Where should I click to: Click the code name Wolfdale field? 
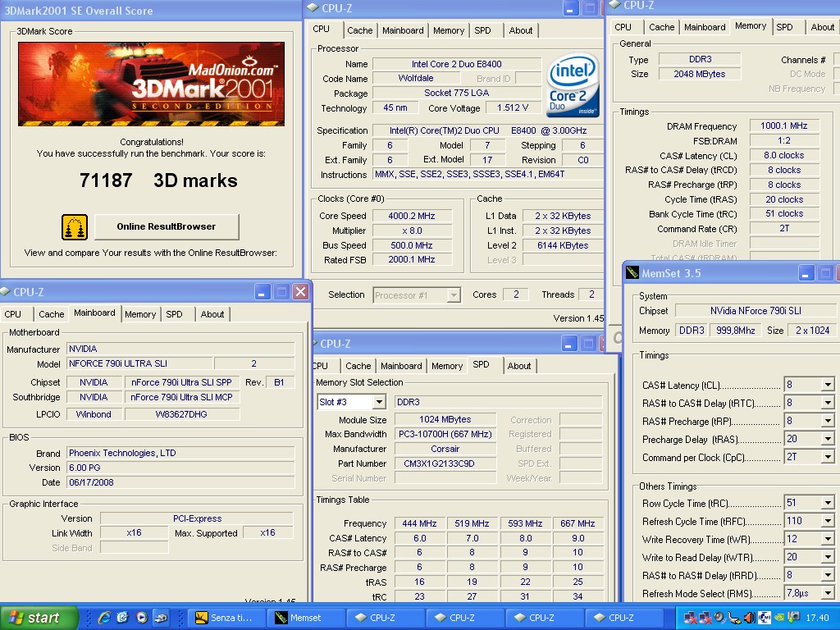pyautogui.click(x=416, y=78)
